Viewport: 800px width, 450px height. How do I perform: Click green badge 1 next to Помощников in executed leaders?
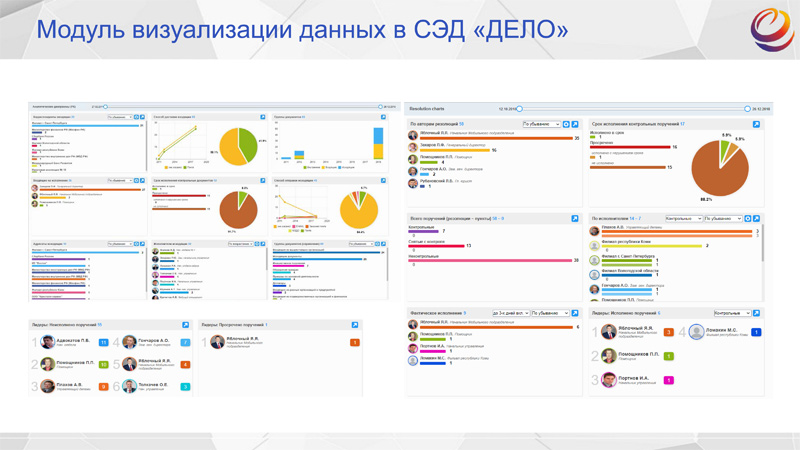click(x=668, y=356)
